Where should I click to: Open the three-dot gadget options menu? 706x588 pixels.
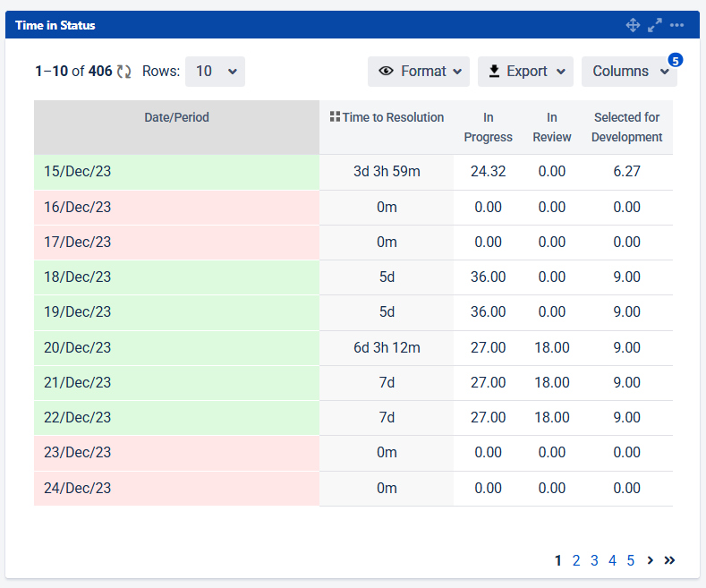pos(677,25)
